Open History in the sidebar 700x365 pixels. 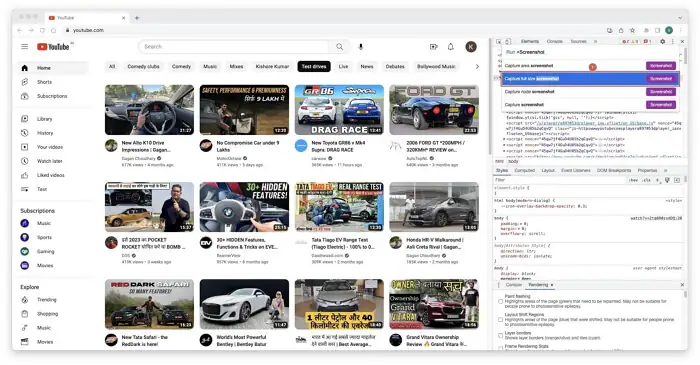pos(54,133)
